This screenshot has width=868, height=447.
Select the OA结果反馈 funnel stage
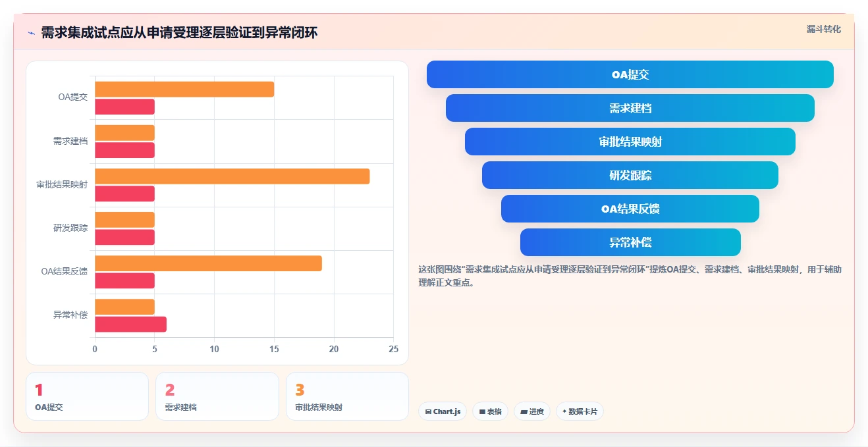click(630, 209)
